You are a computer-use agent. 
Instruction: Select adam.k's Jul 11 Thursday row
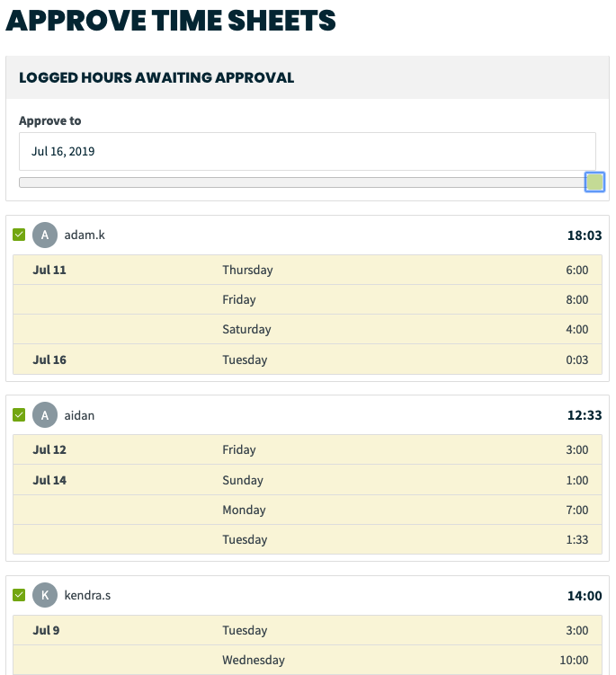click(308, 270)
